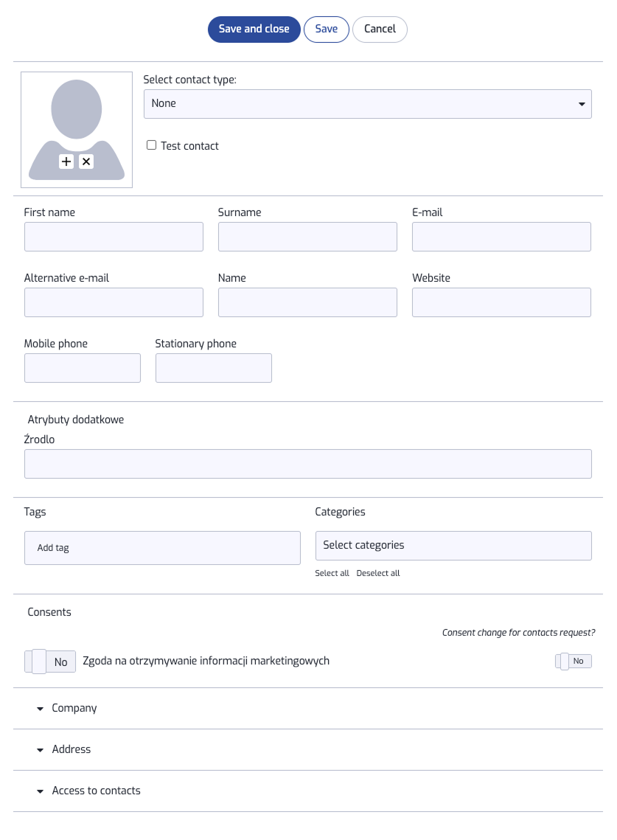Click the Add tag input
617x840 pixels.
point(162,548)
